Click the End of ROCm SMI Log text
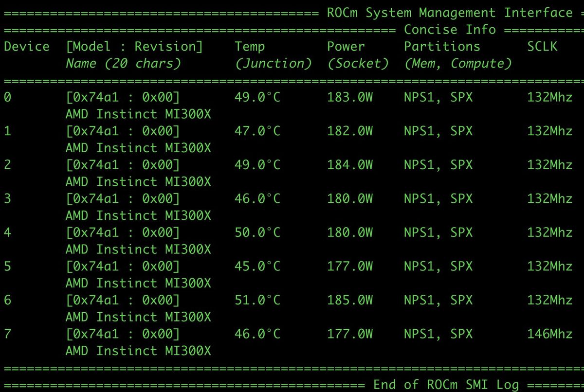This screenshot has width=584, height=392. (446, 385)
